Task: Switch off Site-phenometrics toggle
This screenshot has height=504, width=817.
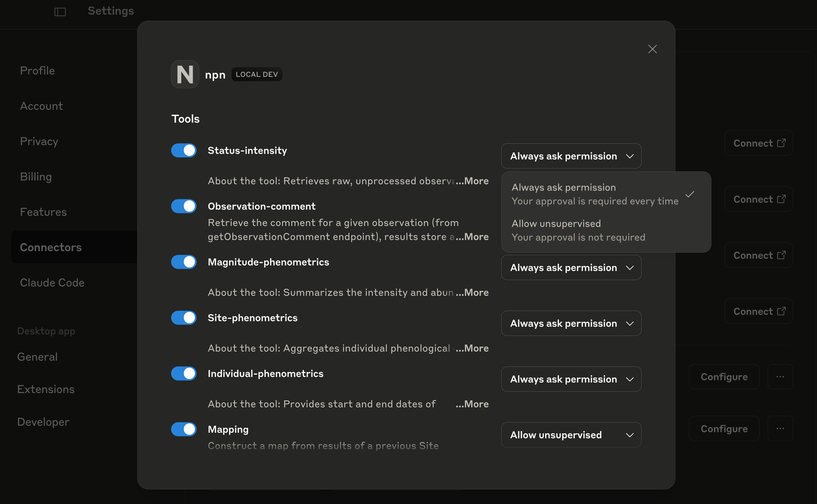Action: [184, 318]
